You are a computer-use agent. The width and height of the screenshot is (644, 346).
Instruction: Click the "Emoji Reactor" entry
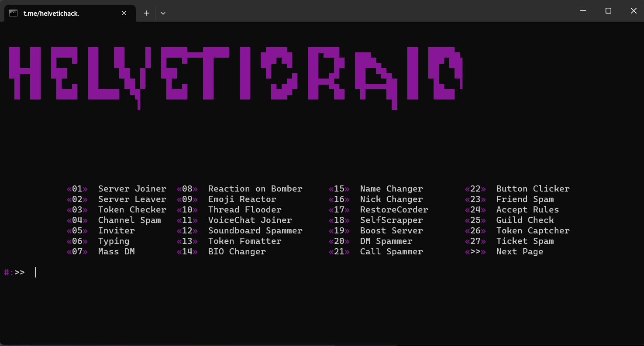click(242, 199)
